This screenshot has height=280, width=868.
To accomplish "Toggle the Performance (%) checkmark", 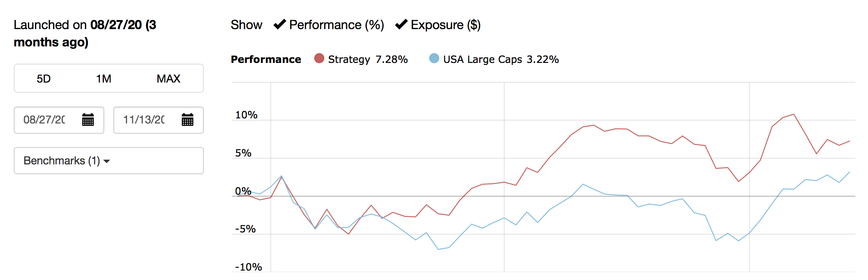I will click(x=280, y=24).
